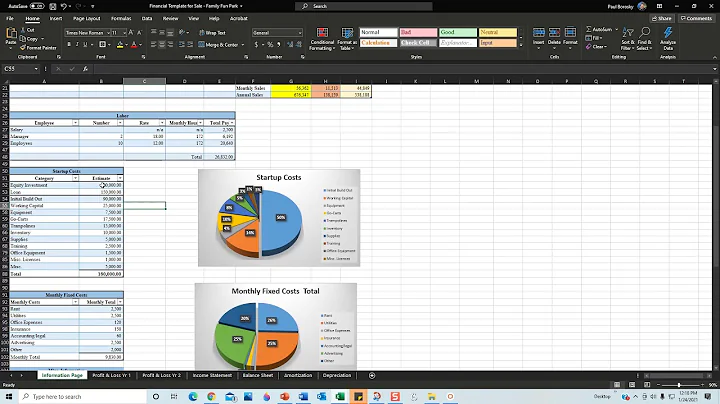Open the Data ribbon tab
Screen dimensions: 720x404
click(147, 18)
